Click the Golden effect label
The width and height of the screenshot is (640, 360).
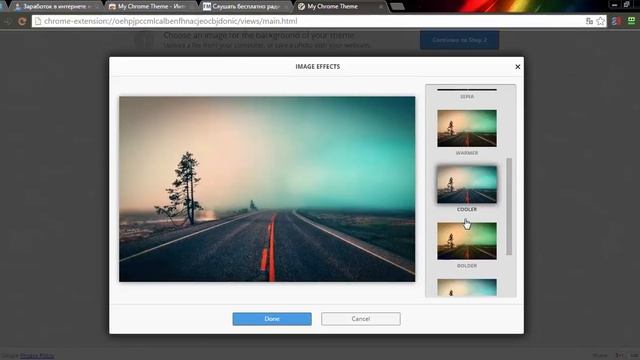point(467,266)
